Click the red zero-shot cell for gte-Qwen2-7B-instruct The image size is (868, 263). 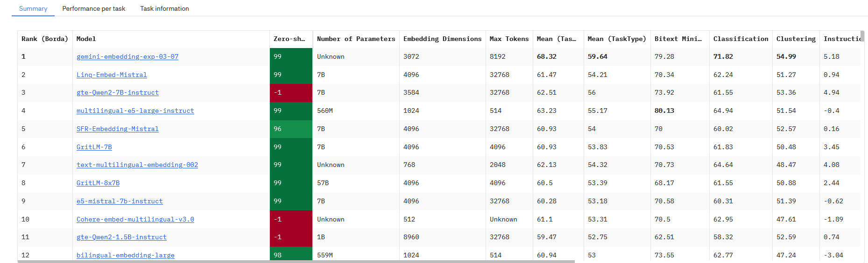pos(291,93)
